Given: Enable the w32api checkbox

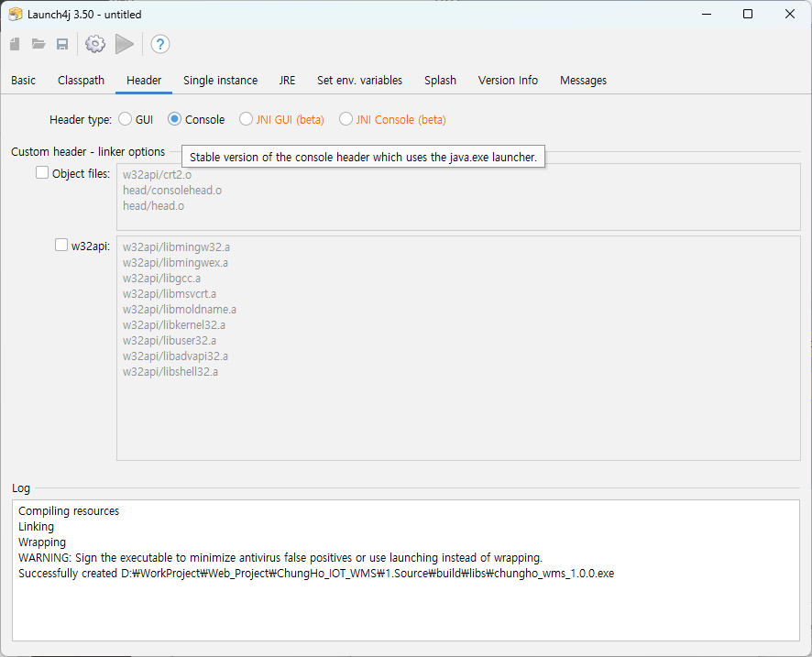Looking at the screenshot, I should [60, 245].
